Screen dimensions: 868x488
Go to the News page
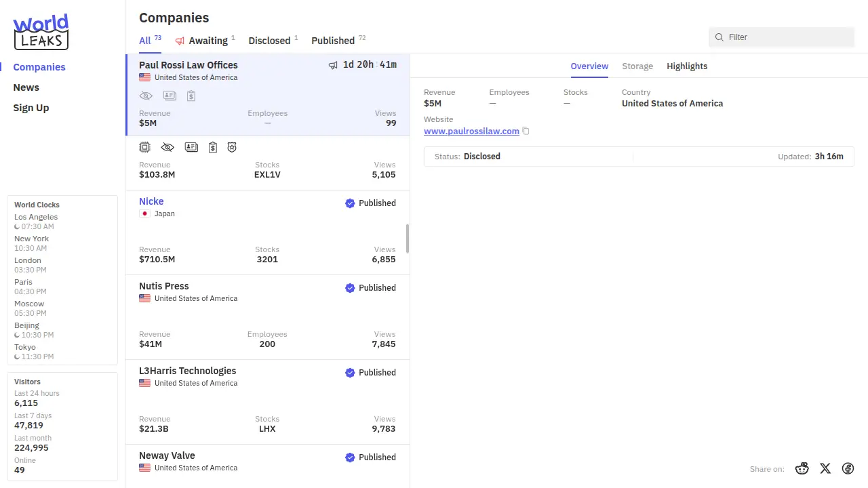click(26, 87)
